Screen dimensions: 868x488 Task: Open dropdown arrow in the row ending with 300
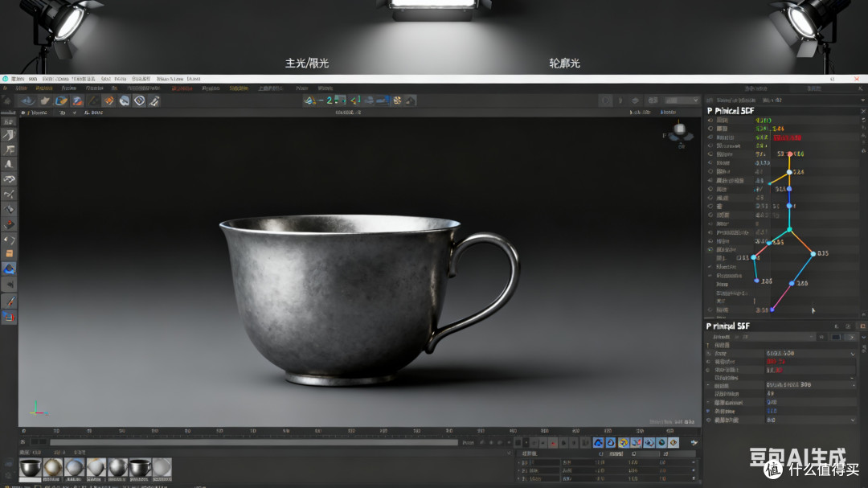tap(853, 384)
